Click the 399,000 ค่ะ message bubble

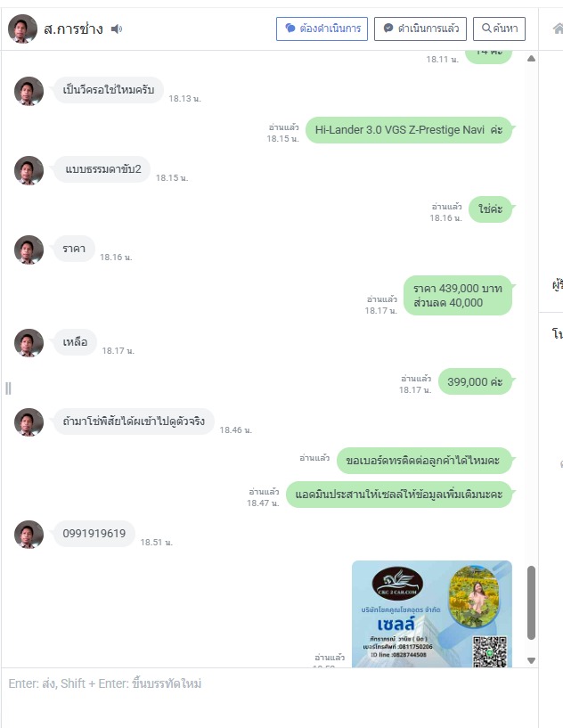click(x=475, y=381)
